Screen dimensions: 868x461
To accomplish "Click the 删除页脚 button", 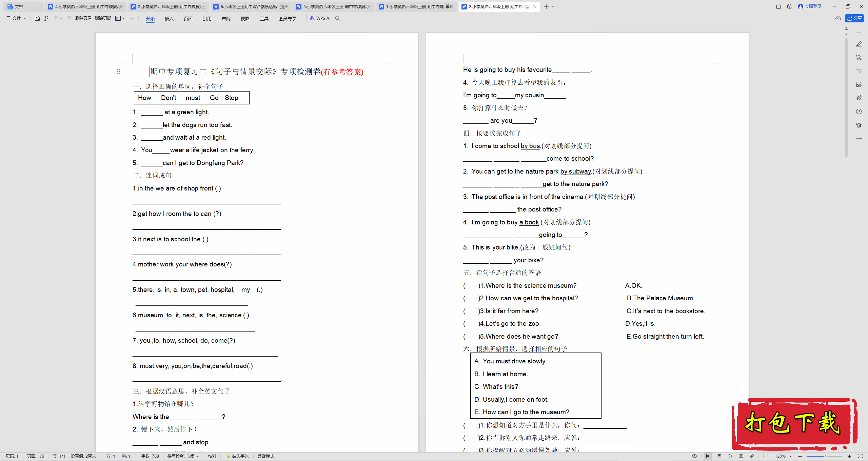I will point(103,18).
